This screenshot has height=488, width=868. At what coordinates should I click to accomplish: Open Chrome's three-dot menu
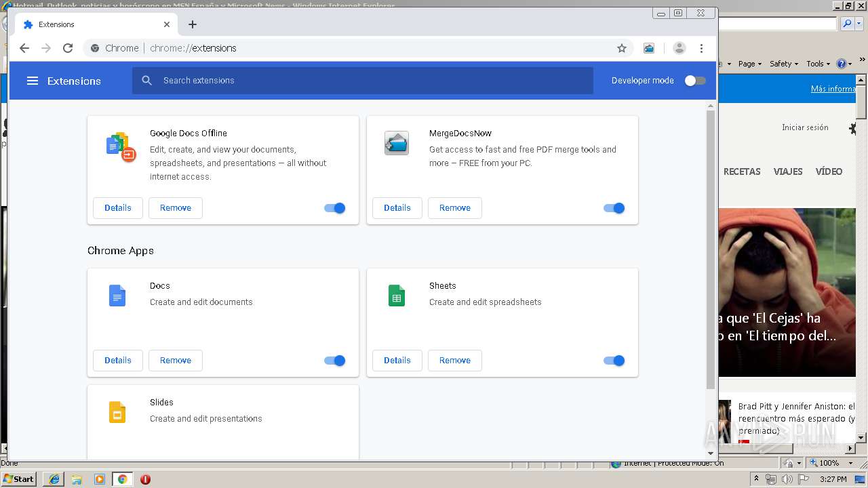tap(702, 48)
